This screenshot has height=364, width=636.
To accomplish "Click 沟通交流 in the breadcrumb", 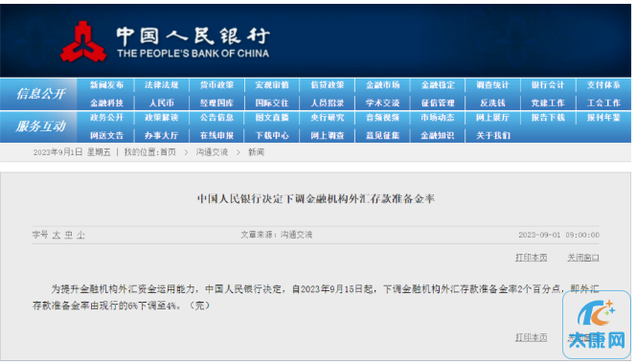I will pos(212,152).
